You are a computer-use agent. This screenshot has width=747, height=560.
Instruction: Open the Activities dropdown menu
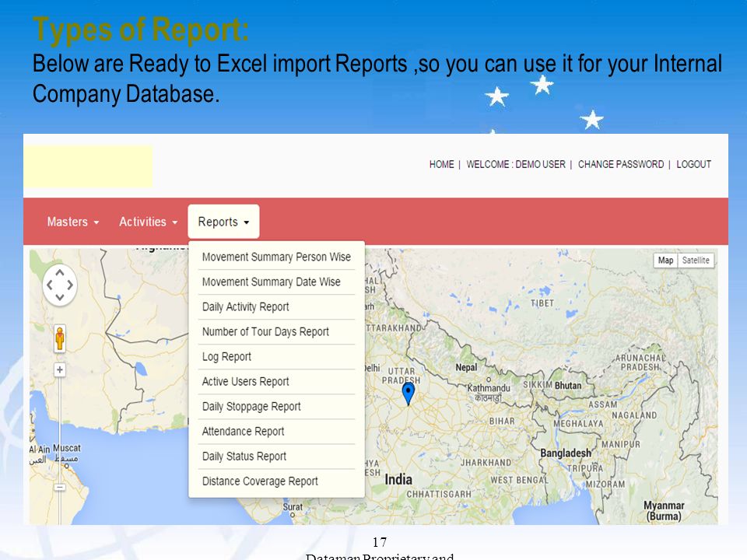click(148, 222)
